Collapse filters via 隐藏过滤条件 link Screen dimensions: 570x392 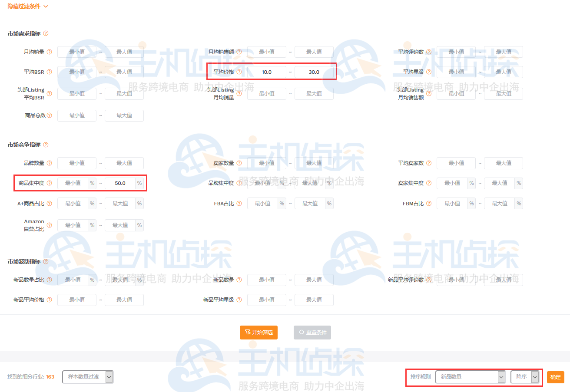24,6
